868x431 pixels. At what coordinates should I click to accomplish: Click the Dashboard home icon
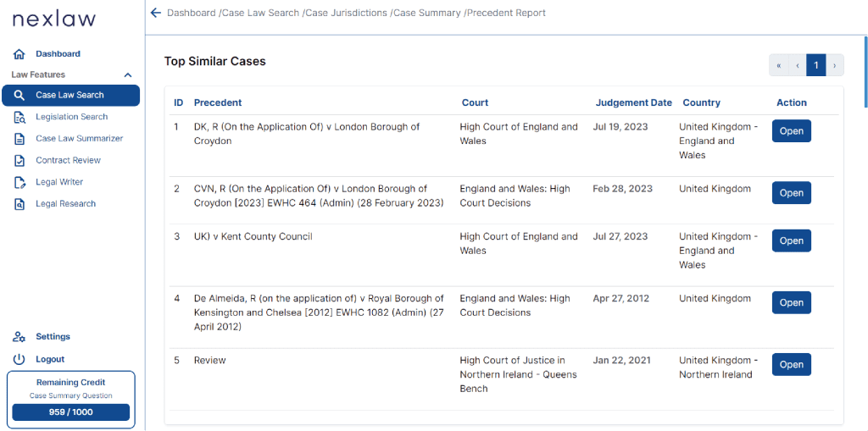(x=19, y=54)
